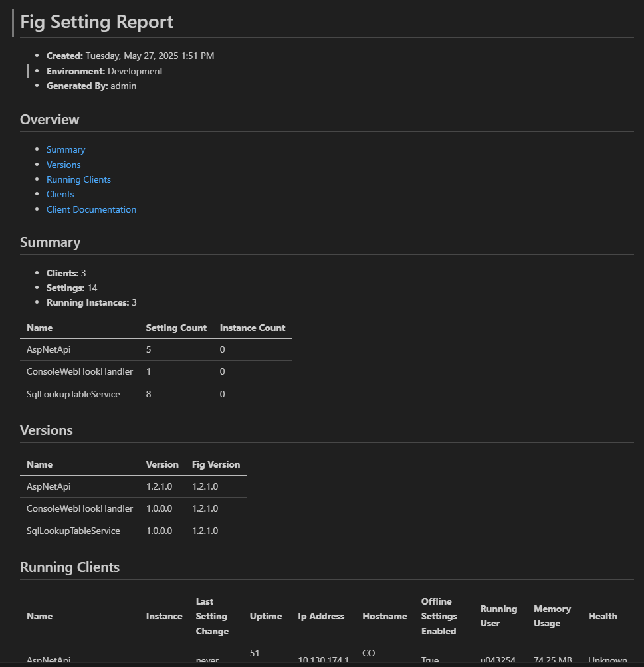Click the Clients link in Overview list
644x667 pixels.
tap(60, 194)
